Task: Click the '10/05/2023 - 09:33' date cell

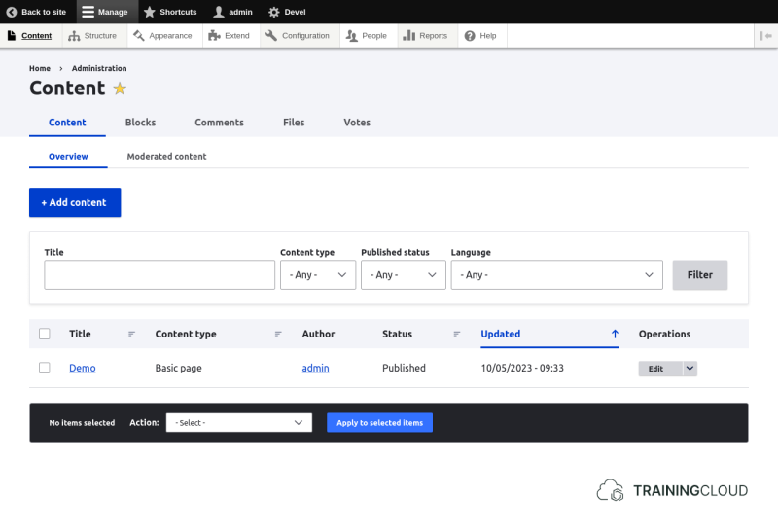Action: click(522, 368)
